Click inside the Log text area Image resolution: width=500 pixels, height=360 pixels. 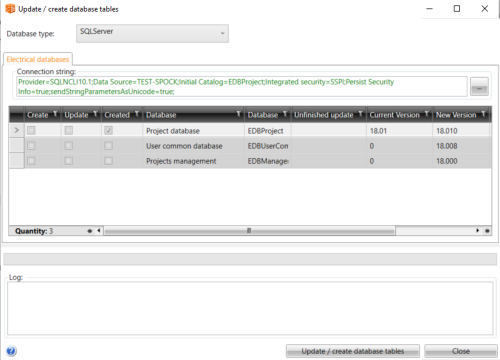[250, 308]
